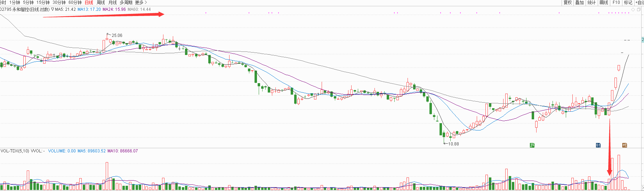Click the brown 榜 ranking marker icon
Viewport: 644px width, 191px height.
pyautogui.click(x=625, y=145)
